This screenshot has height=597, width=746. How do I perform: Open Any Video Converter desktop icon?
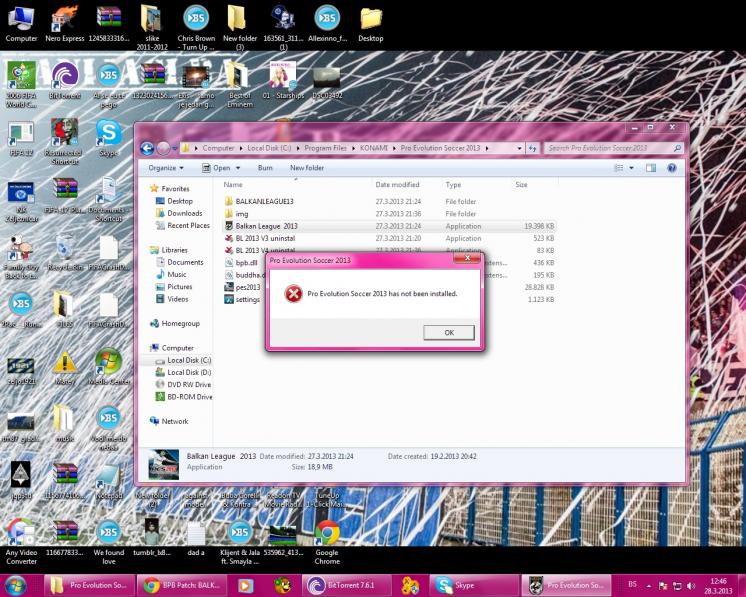click(21, 542)
